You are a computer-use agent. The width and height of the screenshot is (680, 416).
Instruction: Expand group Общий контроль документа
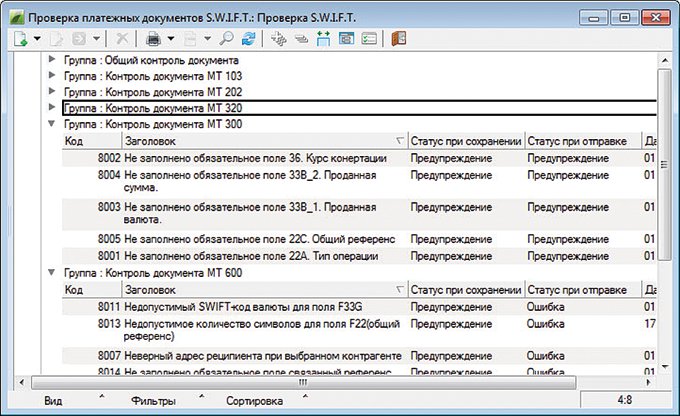[52, 59]
